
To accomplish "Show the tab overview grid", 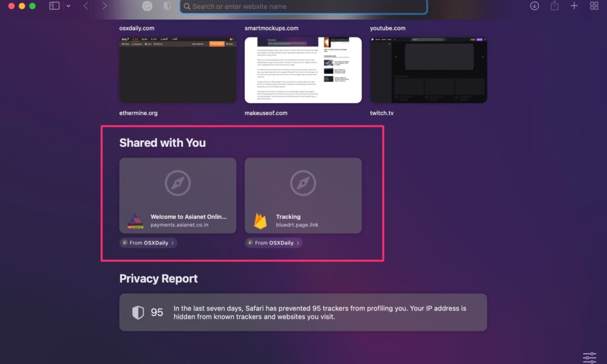I will pyautogui.click(x=594, y=6).
